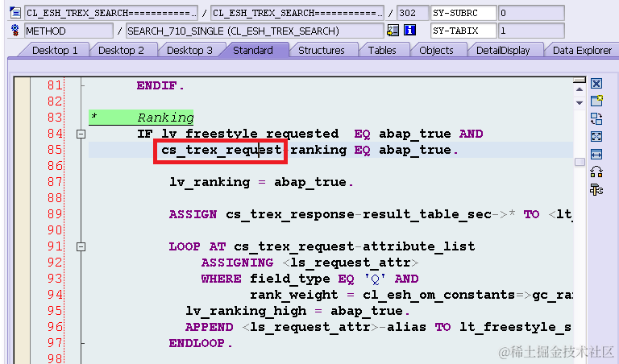Screen dimensions: 619x364
Task: Click the ENDIF. statement on line 81
Action: tap(160, 85)
